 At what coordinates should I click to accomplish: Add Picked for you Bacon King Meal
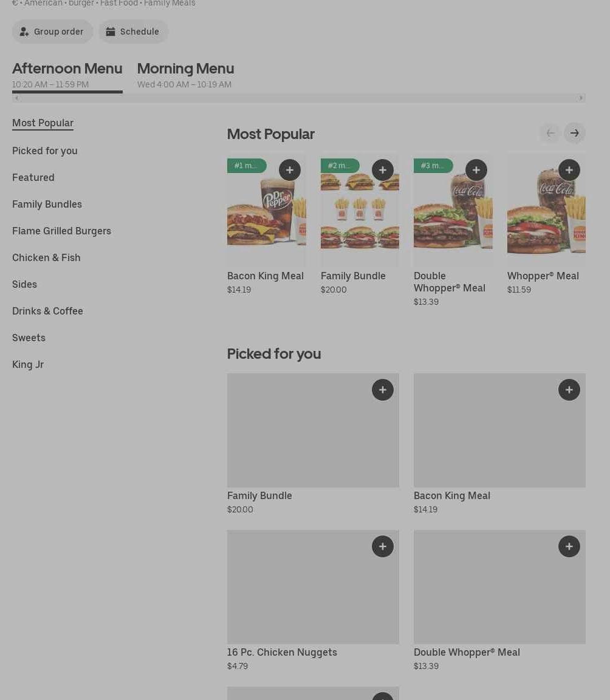[x=569, y=390]
